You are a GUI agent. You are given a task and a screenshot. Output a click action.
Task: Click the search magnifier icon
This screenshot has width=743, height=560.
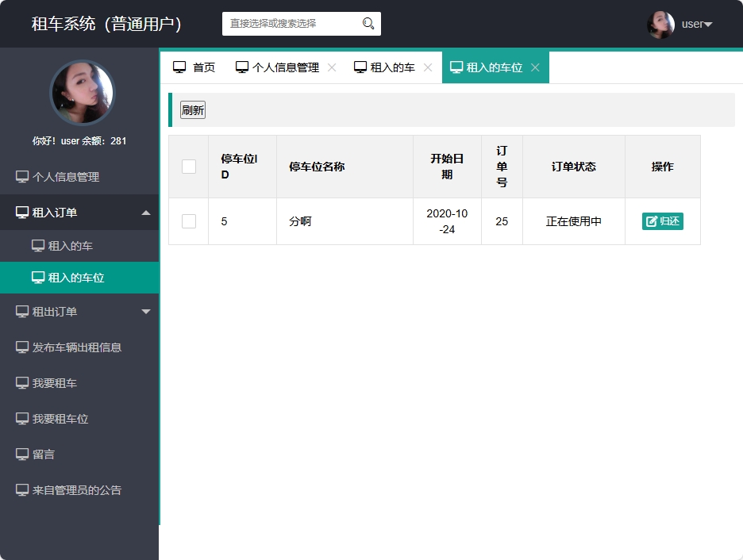[x=367, y=24]
